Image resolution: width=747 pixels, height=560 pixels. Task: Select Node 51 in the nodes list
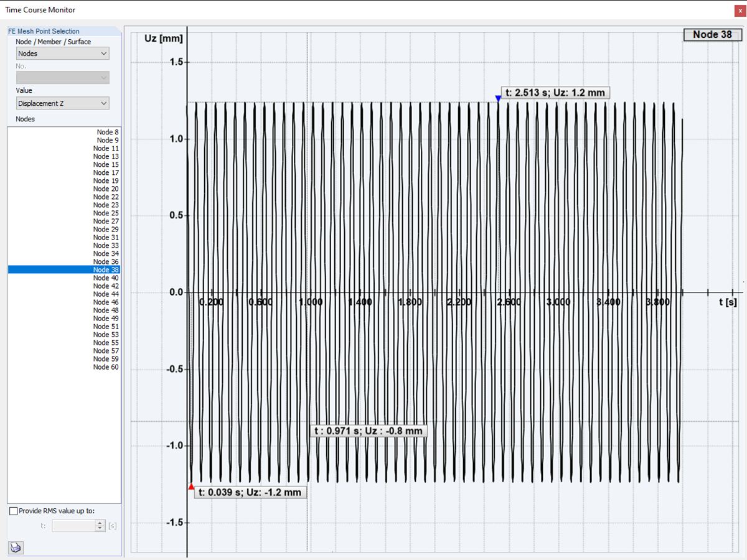[x=63, y=327]
